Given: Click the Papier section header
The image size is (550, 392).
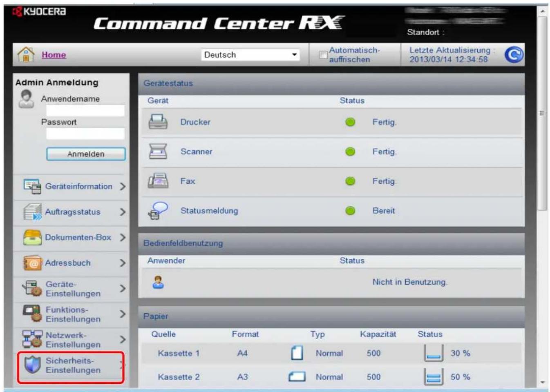Looking at the screenshot, I should pos(331,316).
